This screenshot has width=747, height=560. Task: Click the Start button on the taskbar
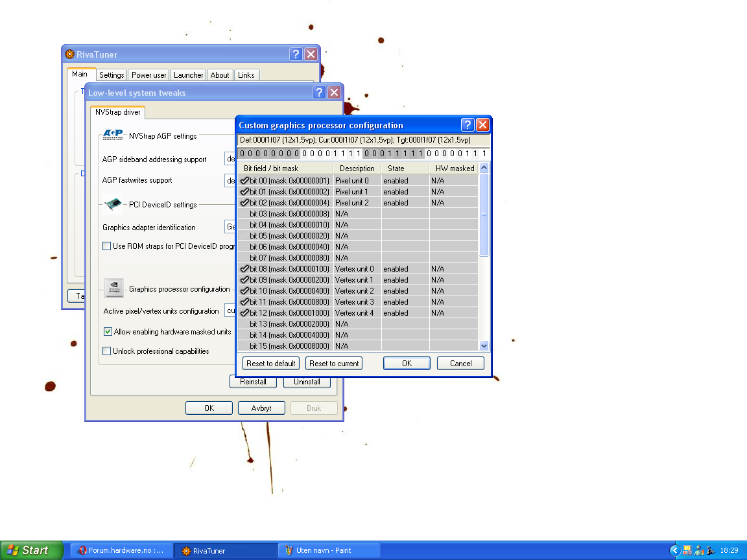pos(31,550)
